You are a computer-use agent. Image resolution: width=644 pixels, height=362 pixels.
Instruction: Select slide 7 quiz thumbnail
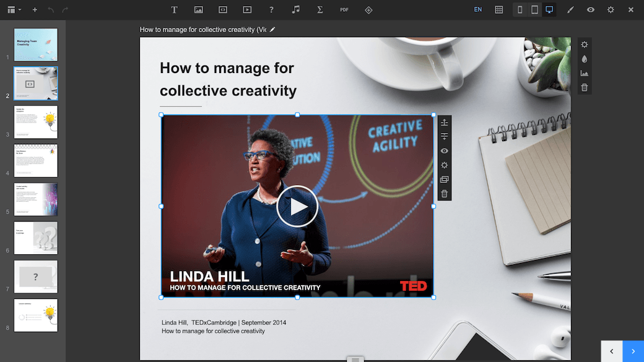pyautogui.click(x=36, y=277)
